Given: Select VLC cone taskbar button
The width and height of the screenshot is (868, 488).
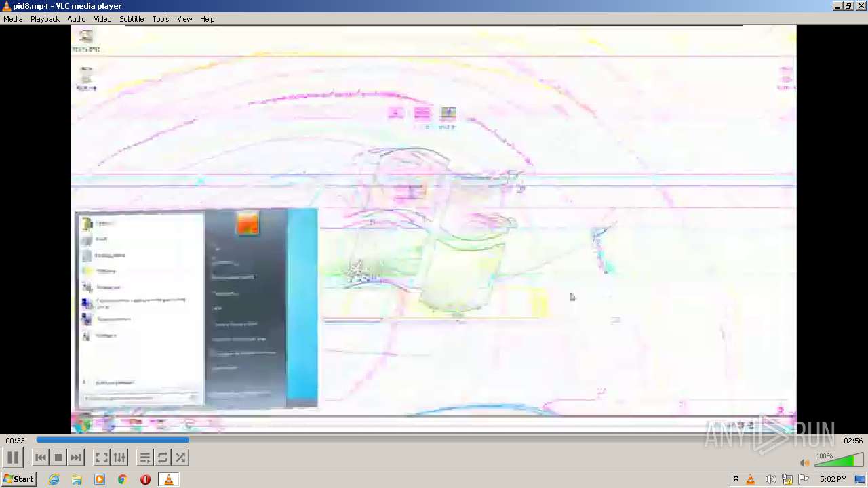Looking at the screenshot, I should [x=169, y=479].
